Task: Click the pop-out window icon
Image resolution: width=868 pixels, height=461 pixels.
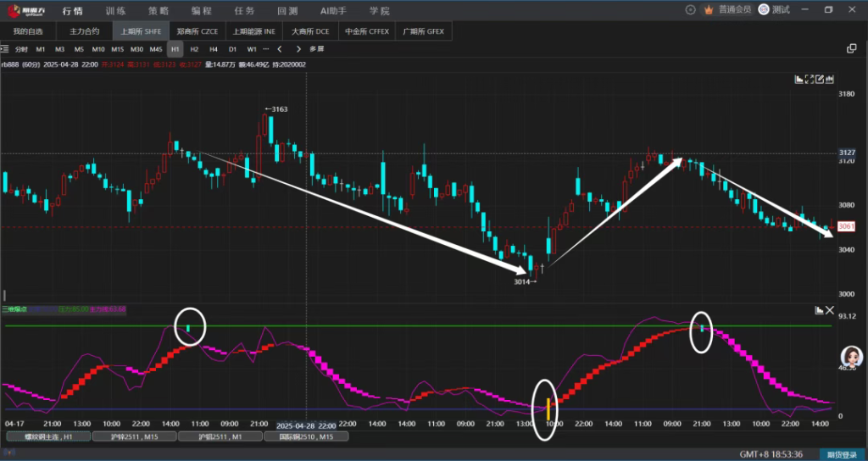Action: click(x=852, y=49)
